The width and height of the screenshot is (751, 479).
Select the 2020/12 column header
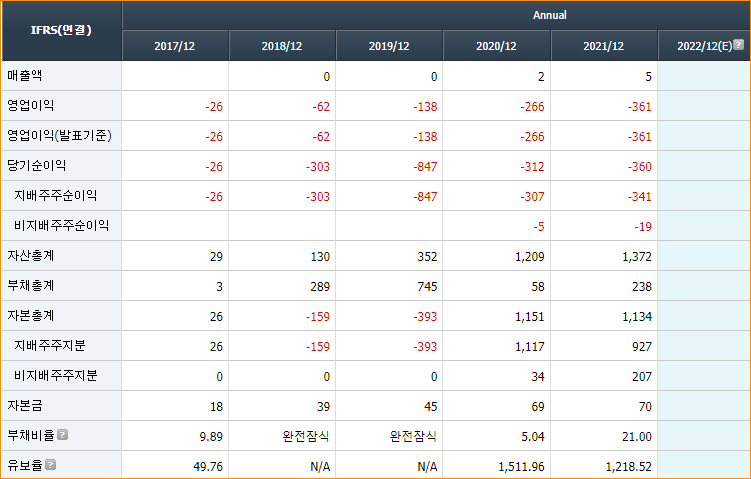[x=496, y=46]
